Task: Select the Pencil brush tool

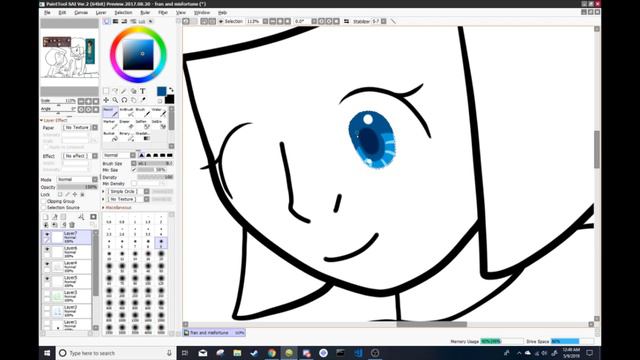Action: (x=110, y=112)
